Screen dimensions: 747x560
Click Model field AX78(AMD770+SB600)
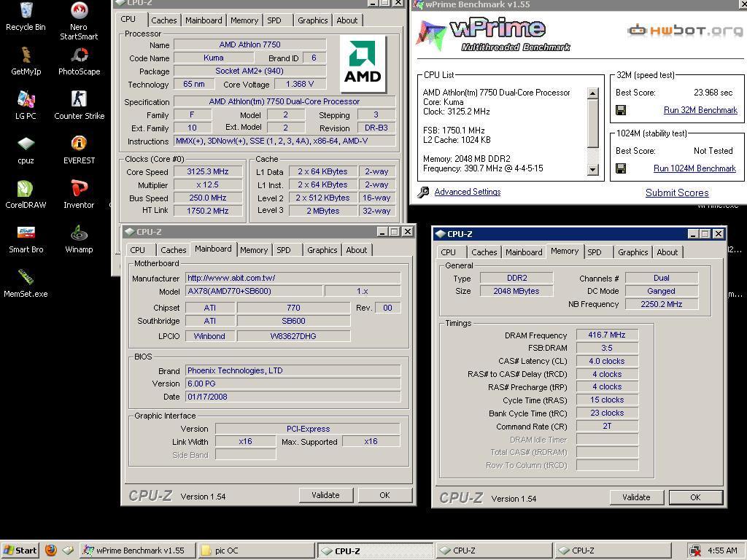(x=254, y=291)
